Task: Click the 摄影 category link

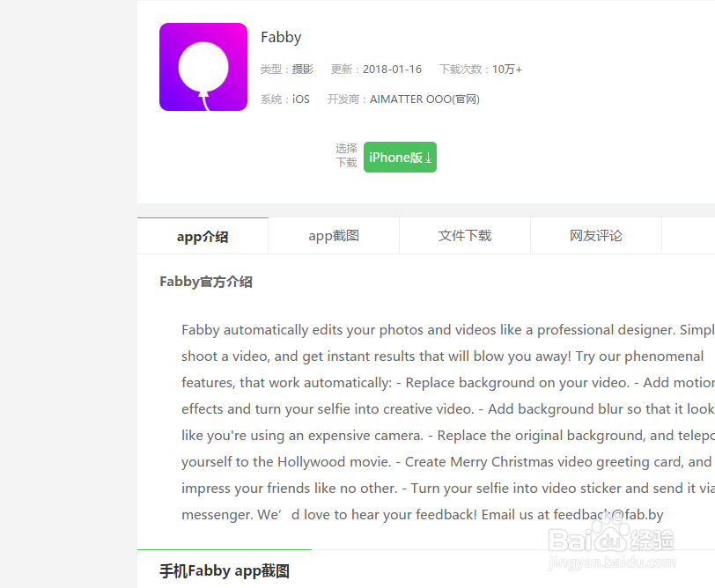Action: point(303,70)
